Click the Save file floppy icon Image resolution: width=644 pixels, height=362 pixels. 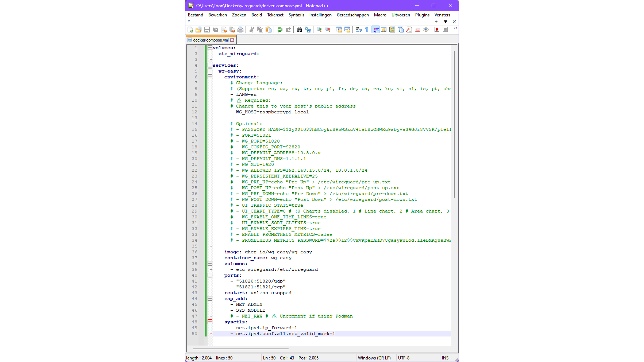(x=207, y=30)
